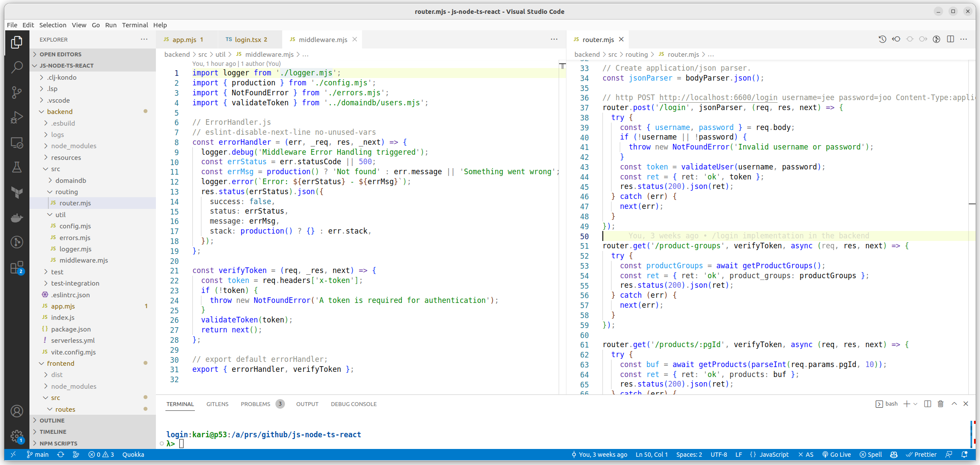
Task: Split the terminal panel
Action: (927, 404)
